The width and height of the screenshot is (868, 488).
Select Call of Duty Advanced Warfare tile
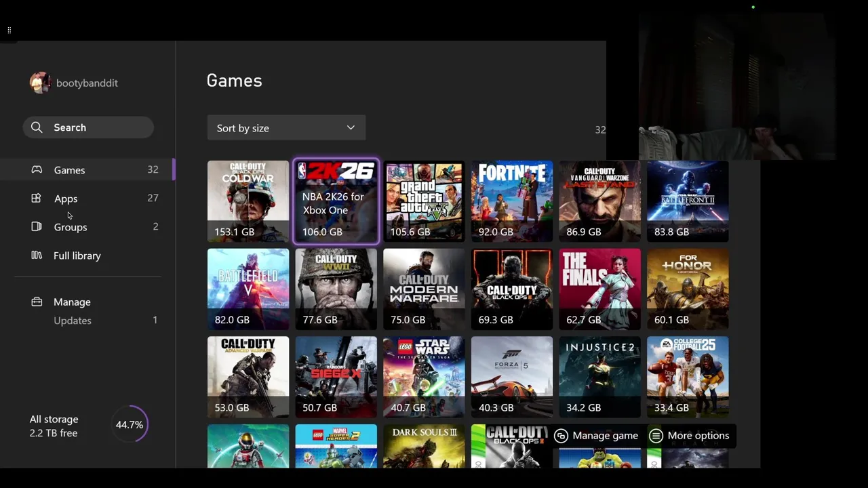point(248,378)
